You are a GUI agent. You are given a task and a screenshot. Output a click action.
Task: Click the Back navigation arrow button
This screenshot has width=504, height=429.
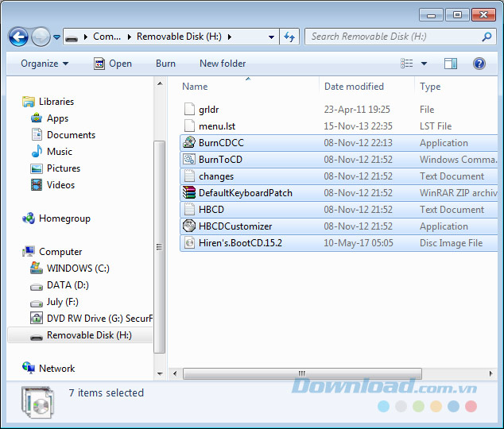click(x=18, y=37)
